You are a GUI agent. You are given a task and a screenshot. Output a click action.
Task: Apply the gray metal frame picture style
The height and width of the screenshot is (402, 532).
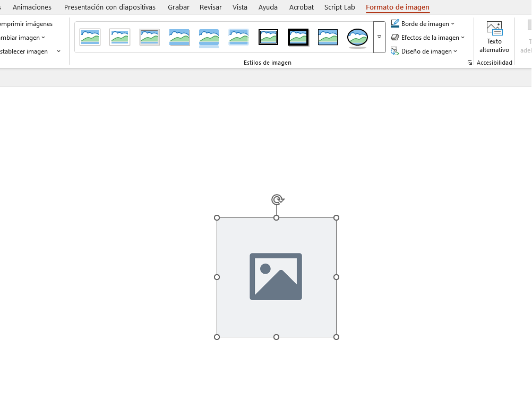click(150, 37)
